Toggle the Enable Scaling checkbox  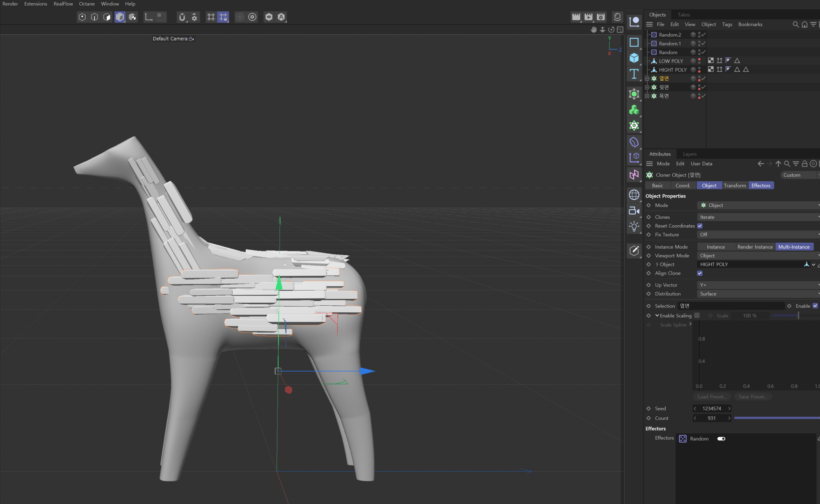(x=697, y=315)
